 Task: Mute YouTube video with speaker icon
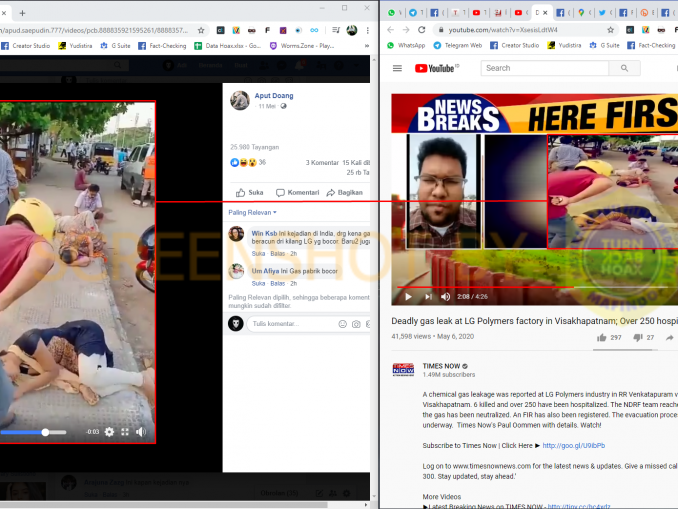tap(446, 296)
